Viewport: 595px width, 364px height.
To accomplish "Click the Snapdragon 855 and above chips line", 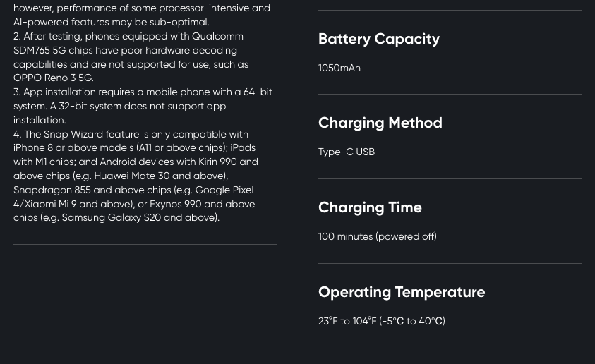I will pyautogui.click(x=133, y=190).
